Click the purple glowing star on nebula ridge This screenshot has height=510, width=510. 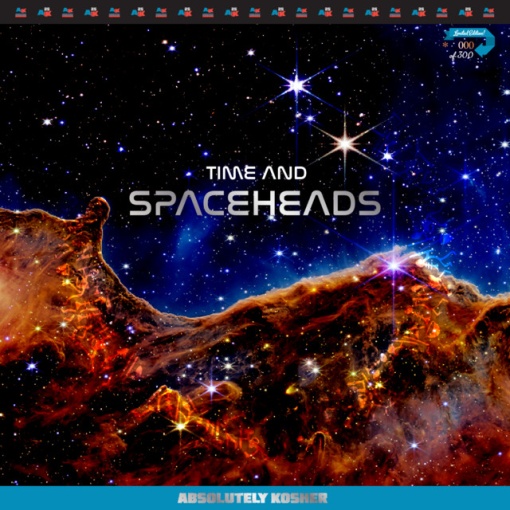[394, 266]
